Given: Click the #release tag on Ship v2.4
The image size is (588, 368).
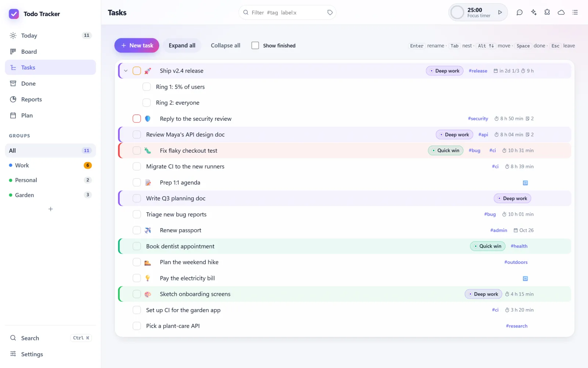Looking at the screenshot, I should pos(478,71).
